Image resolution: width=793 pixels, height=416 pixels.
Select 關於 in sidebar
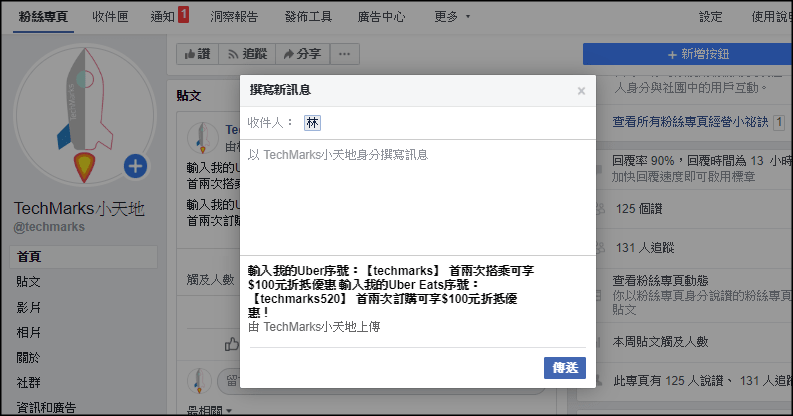pyautogui.click(x=28, y=358)
